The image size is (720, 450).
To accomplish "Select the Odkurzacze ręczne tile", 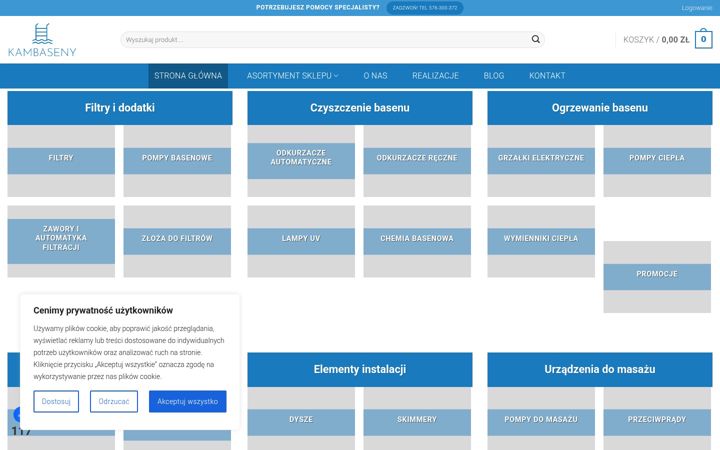I will click(x=417, y=161).
